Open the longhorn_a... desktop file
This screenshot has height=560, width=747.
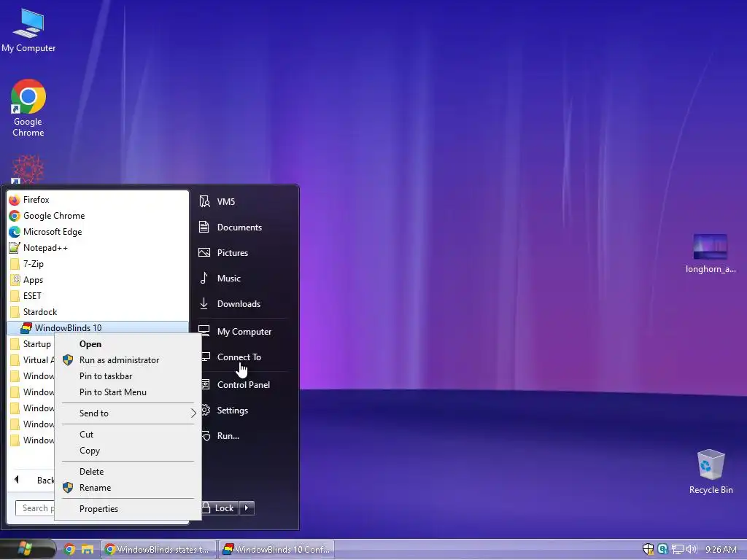tap(711, 254)
